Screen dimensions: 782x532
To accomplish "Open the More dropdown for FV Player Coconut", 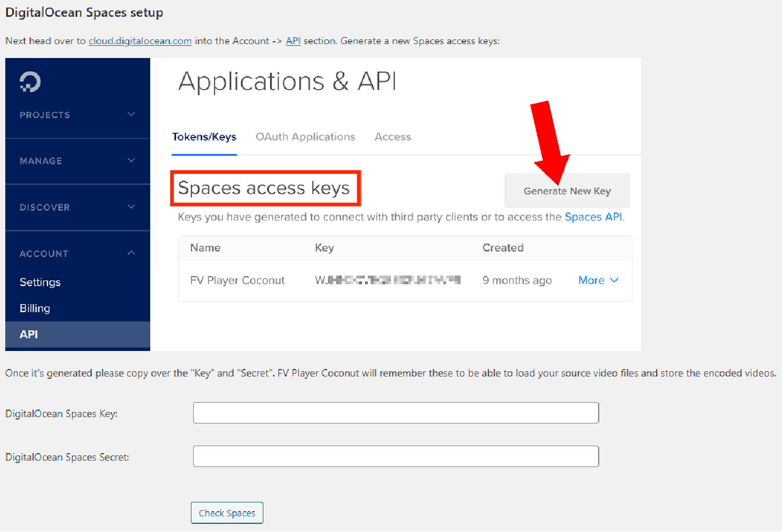I will [599, 280].
